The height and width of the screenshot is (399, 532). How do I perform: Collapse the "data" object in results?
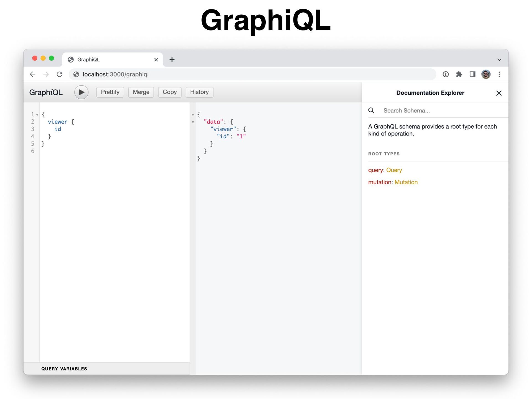coord(193,122)
